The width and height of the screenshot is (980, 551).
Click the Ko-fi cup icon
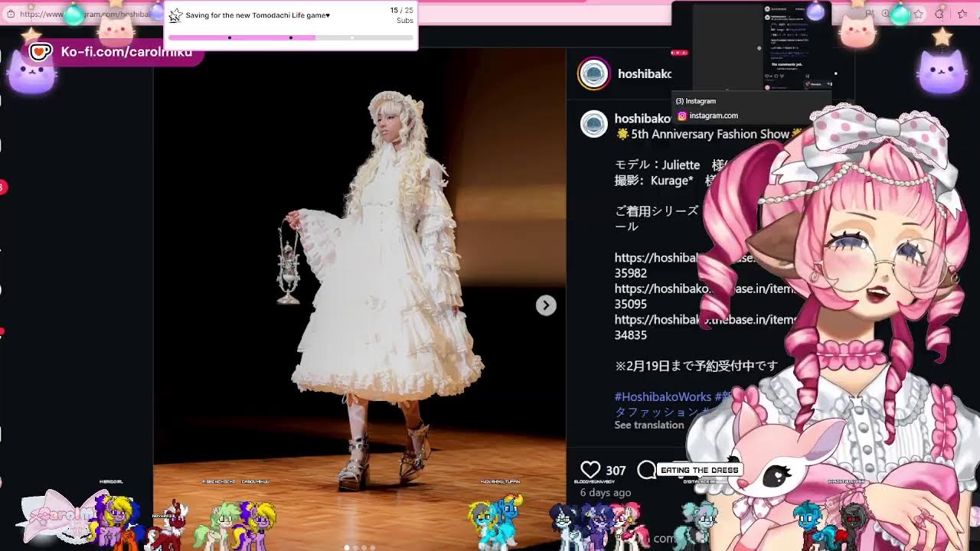(40, 52)
